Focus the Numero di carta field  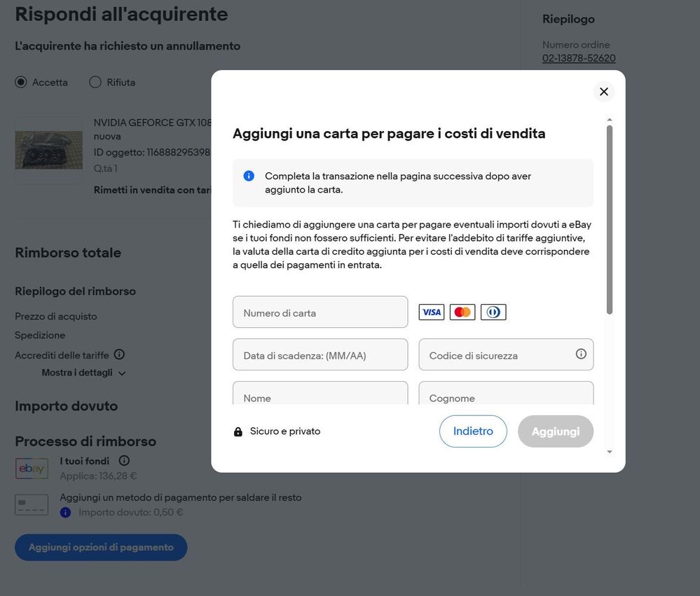pyautogui.click(x=320, y=312)
